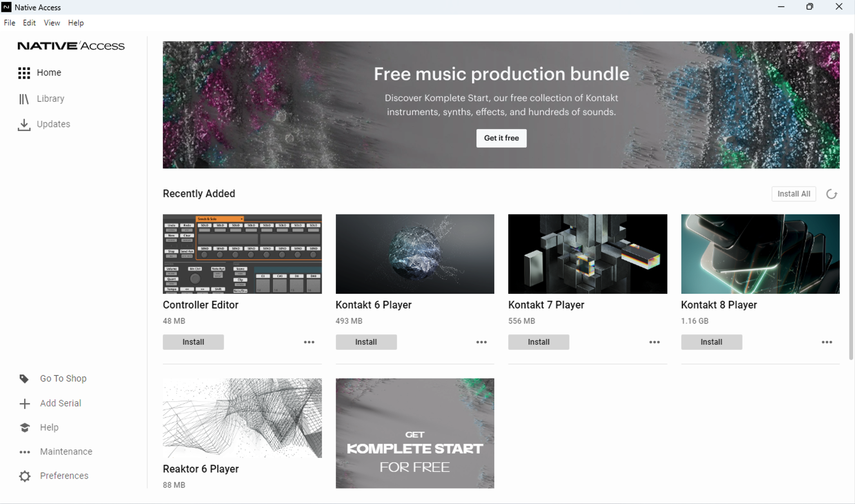Open the File menu
855x504 pixels.
(x=9, y=23)
